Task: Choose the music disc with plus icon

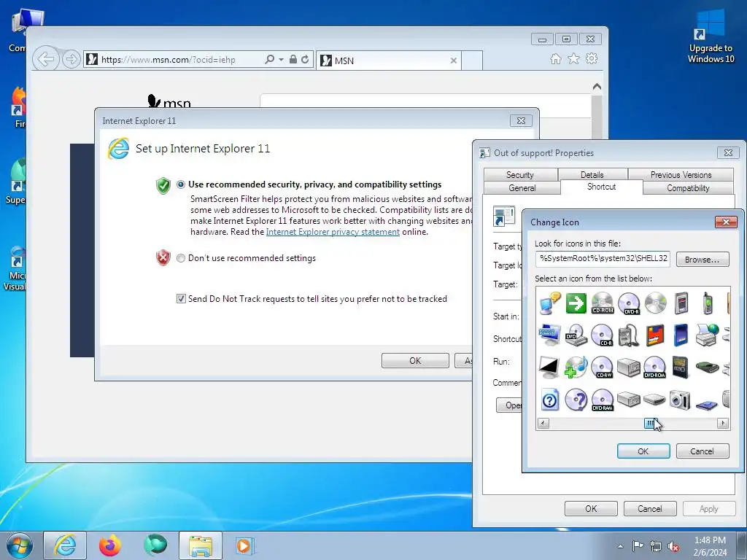Action: [576, 367]
